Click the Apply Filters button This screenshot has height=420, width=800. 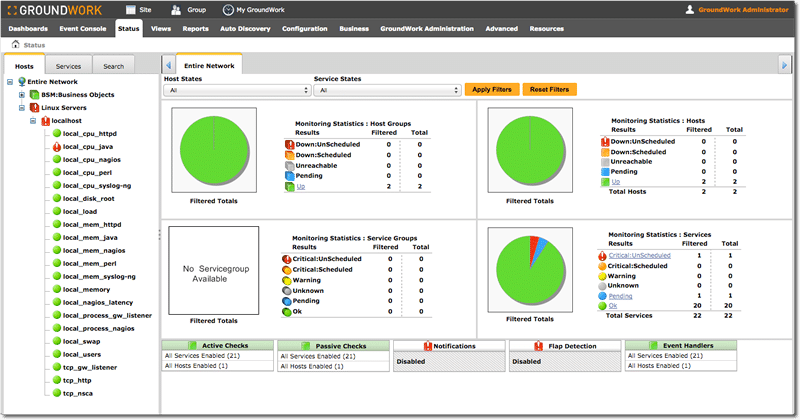coord(492,89)
